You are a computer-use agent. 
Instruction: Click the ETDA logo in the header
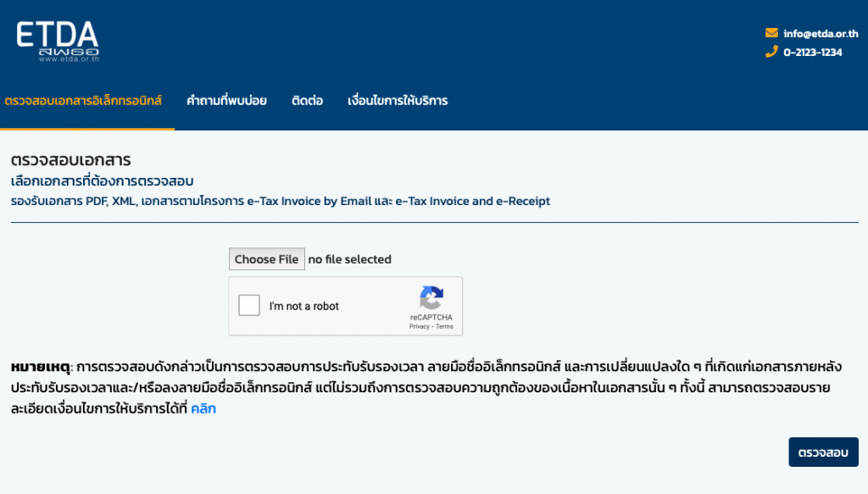click(58, 42)
